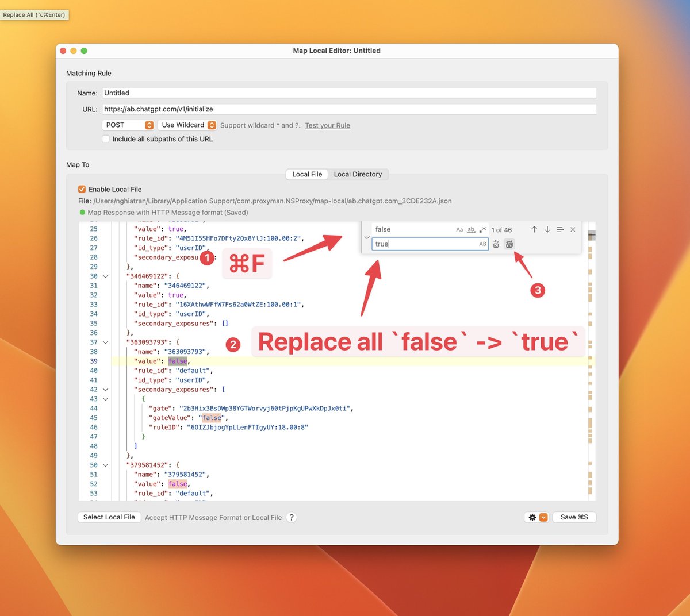
Task: Toggle Preserve Case in replace field
Action: click(x=482, y=244)
